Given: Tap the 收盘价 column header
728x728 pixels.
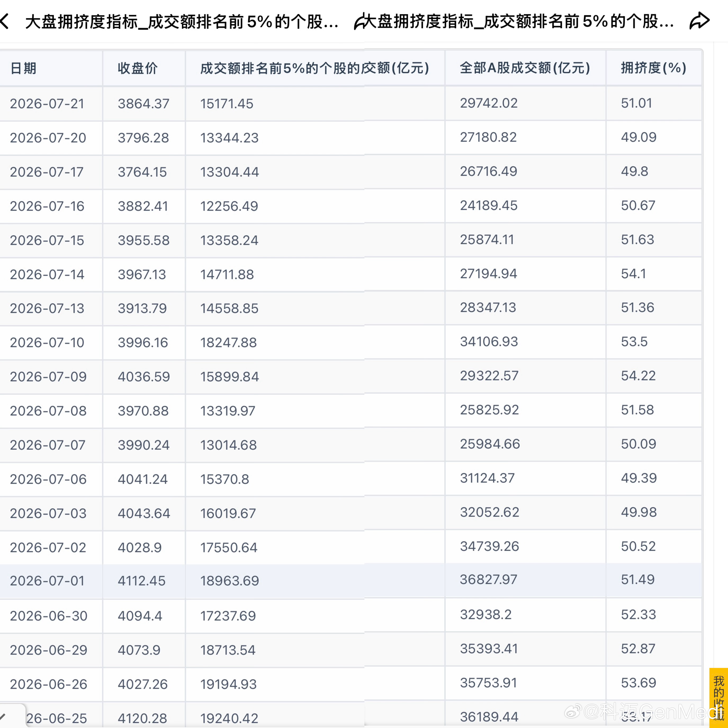Looking at the screenshot, I should coord(138,68).
